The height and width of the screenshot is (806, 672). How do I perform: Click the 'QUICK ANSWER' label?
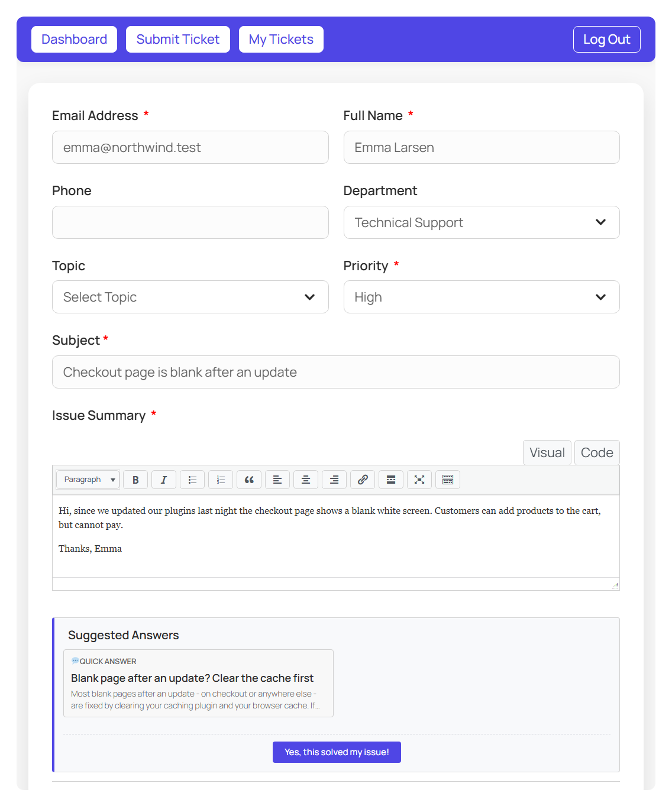pyautogui.click(x=108, y=661)
